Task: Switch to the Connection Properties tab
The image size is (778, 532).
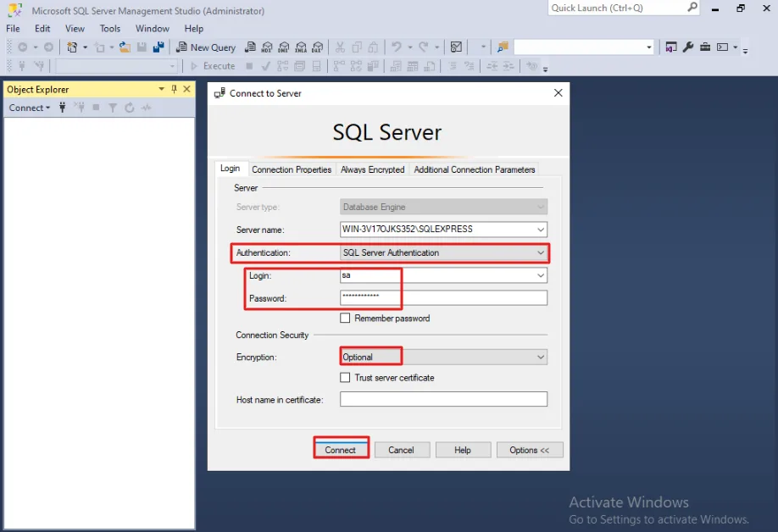Action: click(x=292, y=169)
